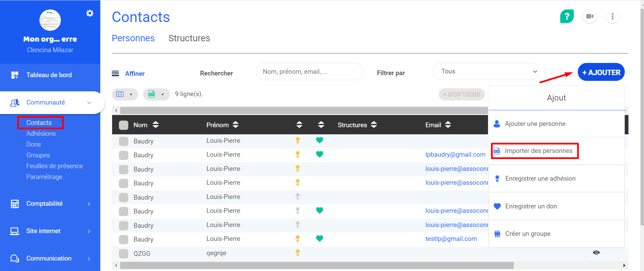The width and height of the screenshot is (644, 271).
Task: Open the testlp@gmail.com email link
Action: pyautogui.click(x=451, y=239)
